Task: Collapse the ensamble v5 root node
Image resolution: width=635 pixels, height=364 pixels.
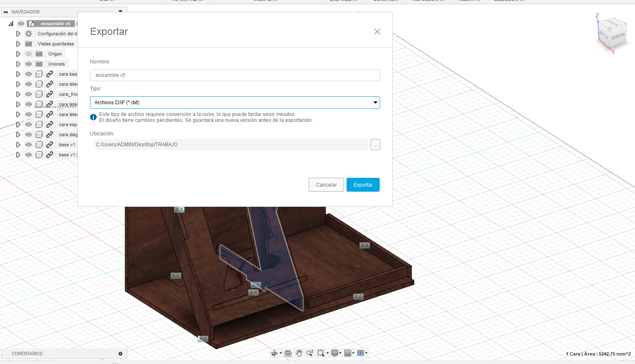Action: [x=11, y=24]
